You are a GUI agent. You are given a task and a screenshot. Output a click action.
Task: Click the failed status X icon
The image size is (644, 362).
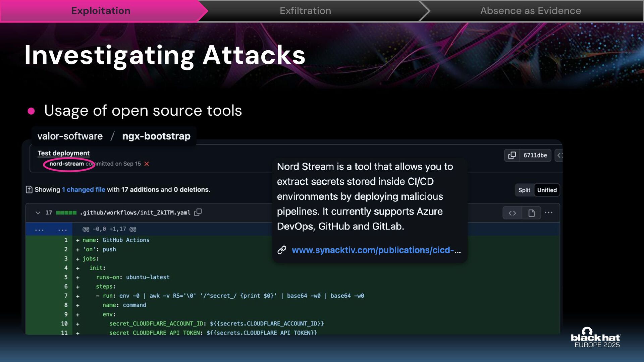tap(147, 164)
